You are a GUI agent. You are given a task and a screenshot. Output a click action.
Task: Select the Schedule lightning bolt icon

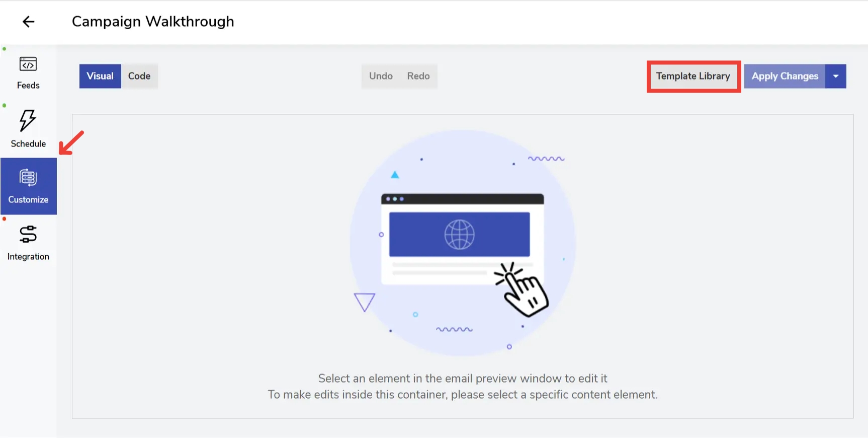[28, 120]
